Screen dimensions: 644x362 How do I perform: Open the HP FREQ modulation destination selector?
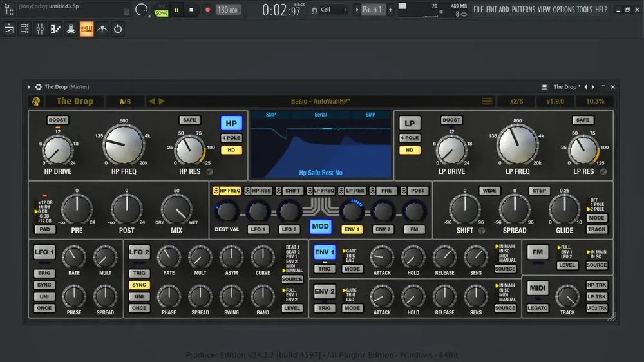(227, 191)
